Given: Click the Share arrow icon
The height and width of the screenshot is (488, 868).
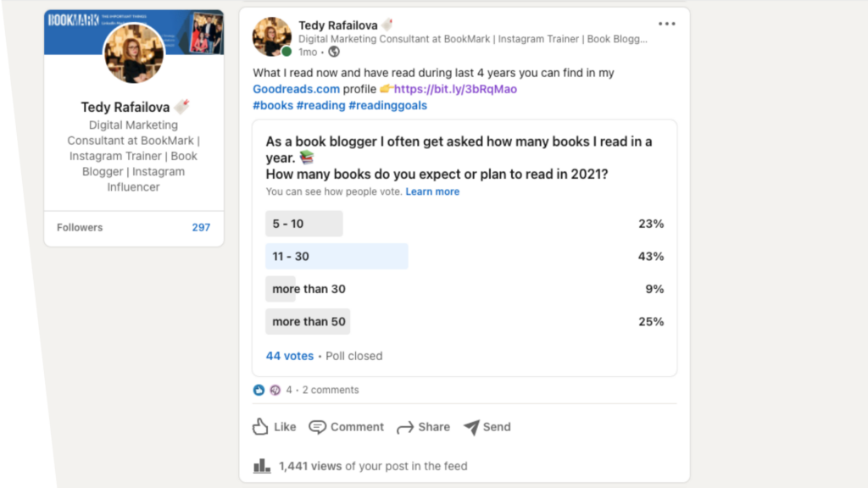Looking at the screenshot, I should 405,427.
